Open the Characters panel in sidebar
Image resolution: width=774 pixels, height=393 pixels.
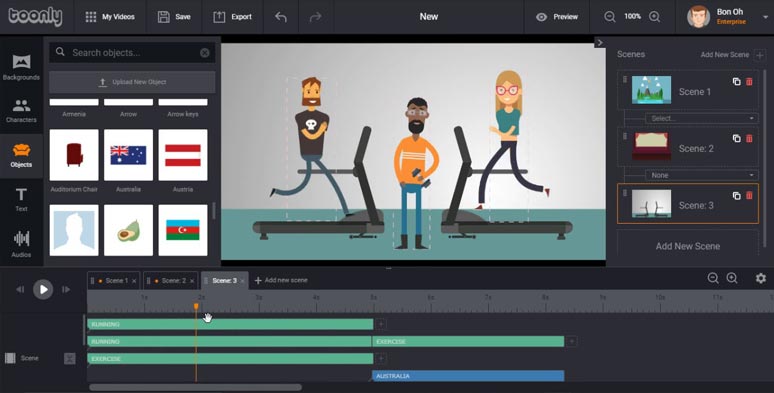coord(21,111)
